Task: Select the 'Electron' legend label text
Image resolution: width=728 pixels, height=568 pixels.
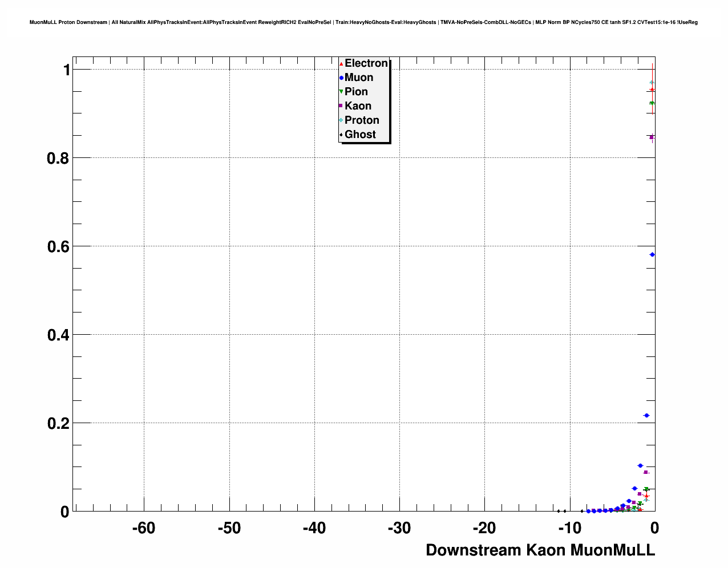Action: pyautogui.click(x=366, y=63)
